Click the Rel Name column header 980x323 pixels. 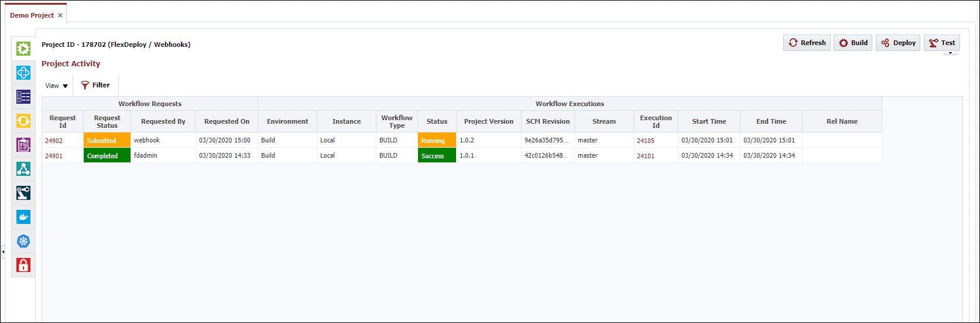pos(842,121)
